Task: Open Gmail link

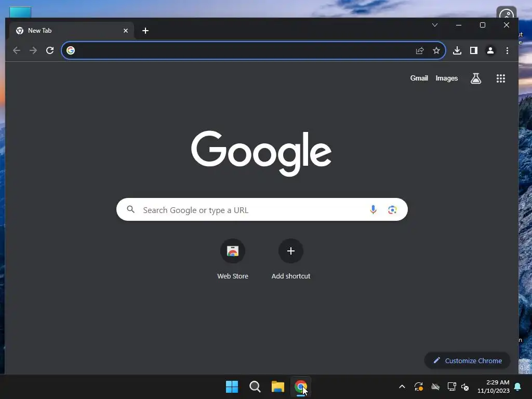Action: click(x=419, y=78)
